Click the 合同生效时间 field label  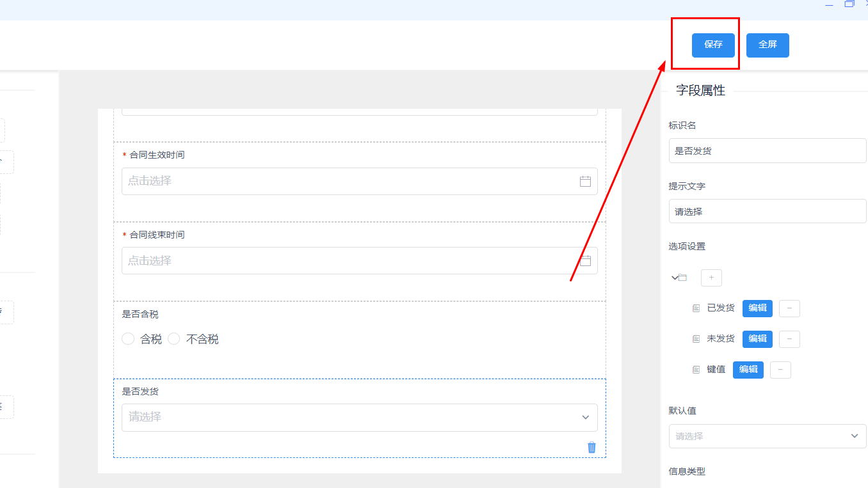click(x=157, y=155)
